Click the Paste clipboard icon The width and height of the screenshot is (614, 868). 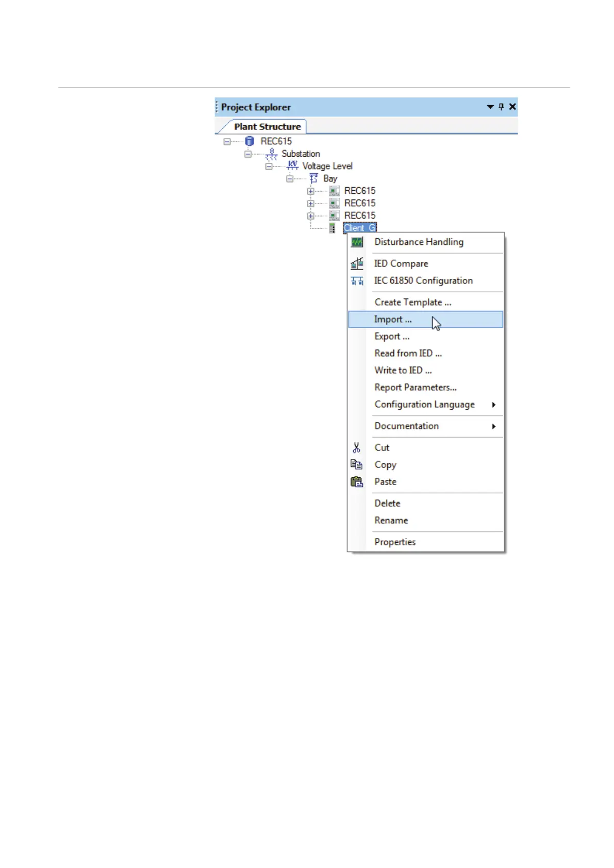[357, 482]
